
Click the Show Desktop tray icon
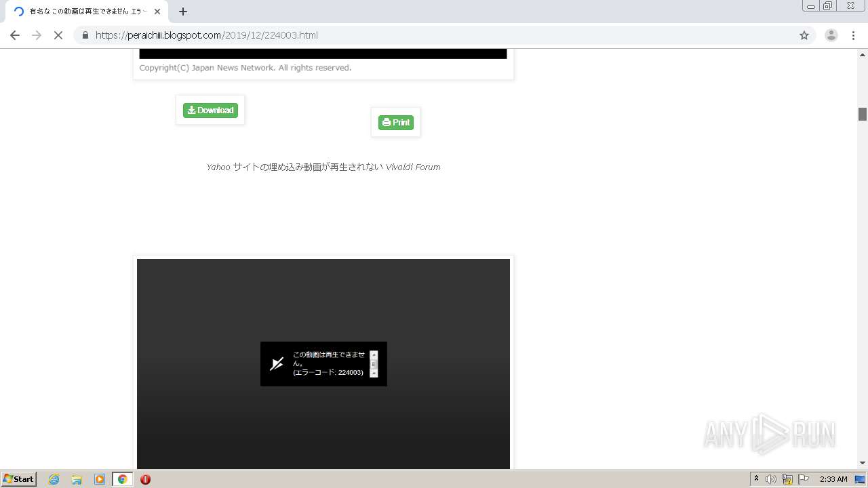[861, 479]
